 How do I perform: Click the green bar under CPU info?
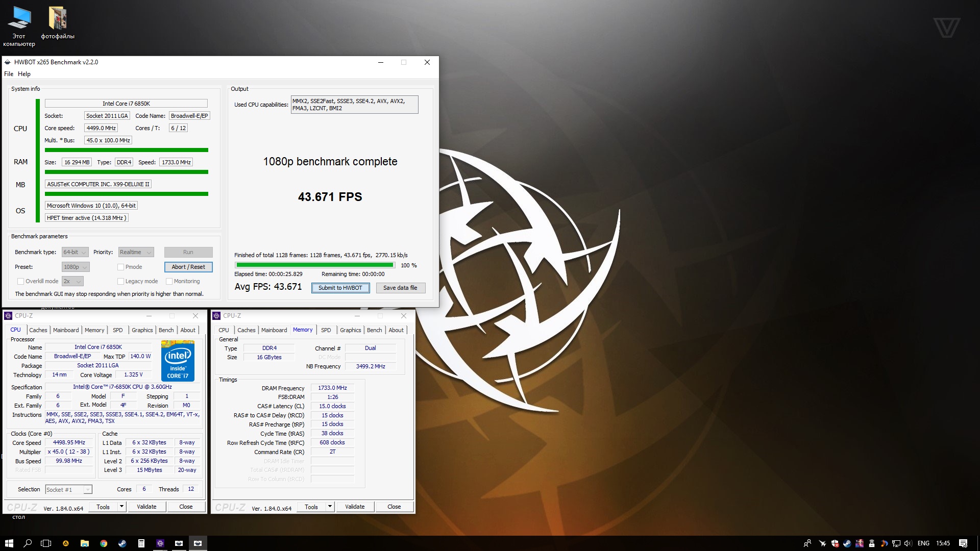click(127, 150)
